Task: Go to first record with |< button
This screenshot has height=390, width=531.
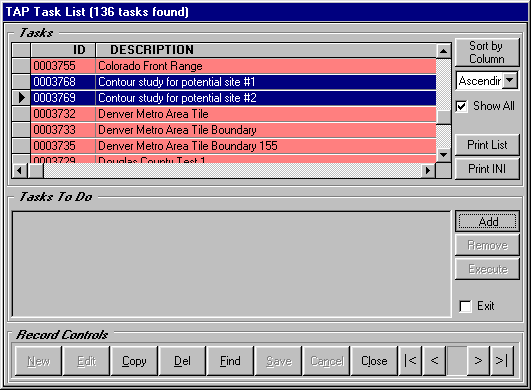Action: pyautogui.click(x=410, y=361)
